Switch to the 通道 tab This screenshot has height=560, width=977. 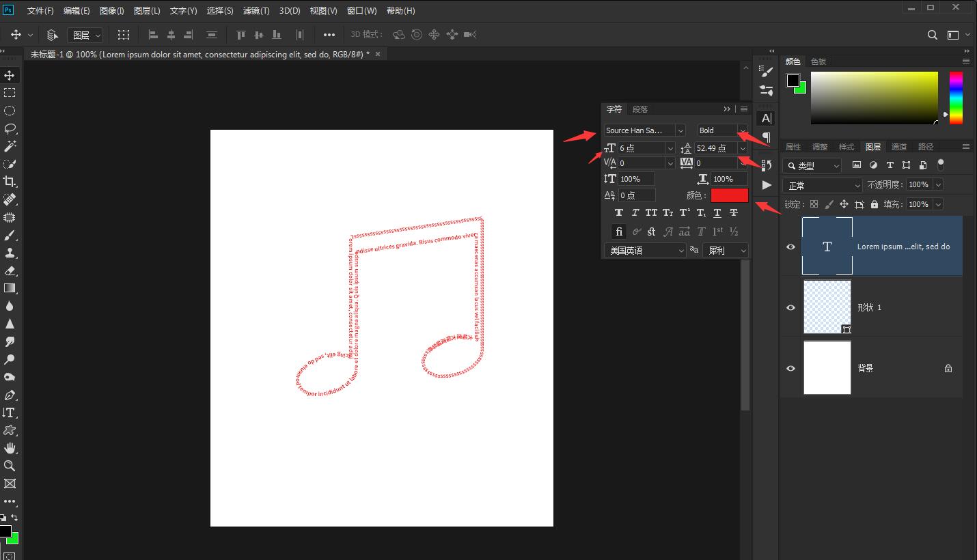[x=899, y=147]
